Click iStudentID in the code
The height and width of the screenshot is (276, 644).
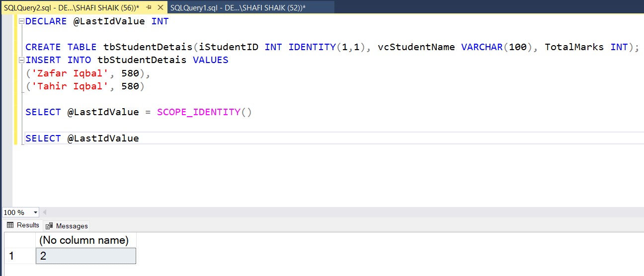(x=229, y=47)
